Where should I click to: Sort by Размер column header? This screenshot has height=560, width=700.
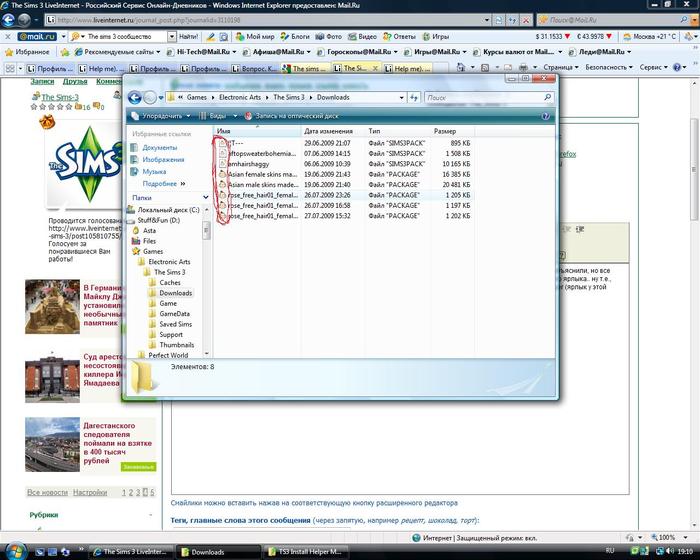pos(452,131)
